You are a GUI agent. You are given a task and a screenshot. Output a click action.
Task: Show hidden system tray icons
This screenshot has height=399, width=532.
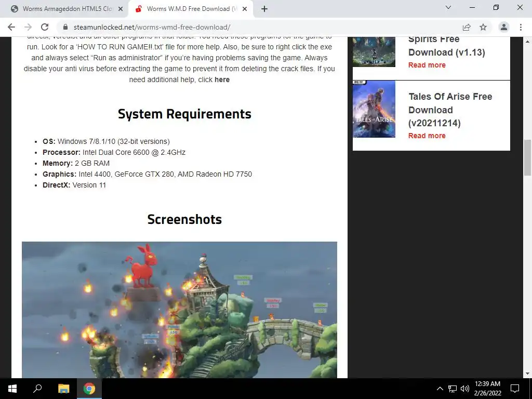coord(440,389)
